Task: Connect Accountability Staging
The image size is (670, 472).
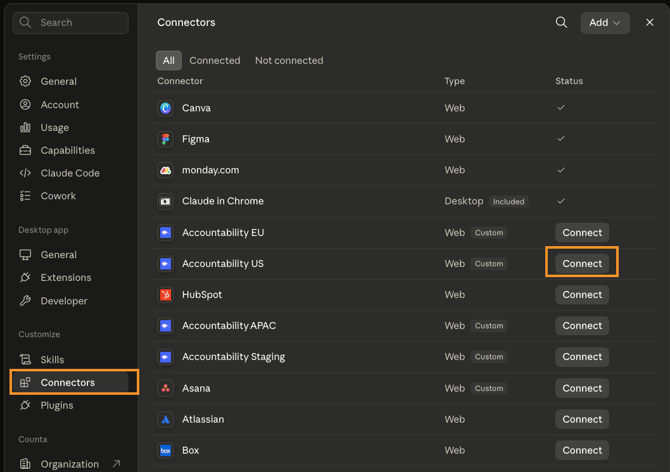Action: (582, 357)
